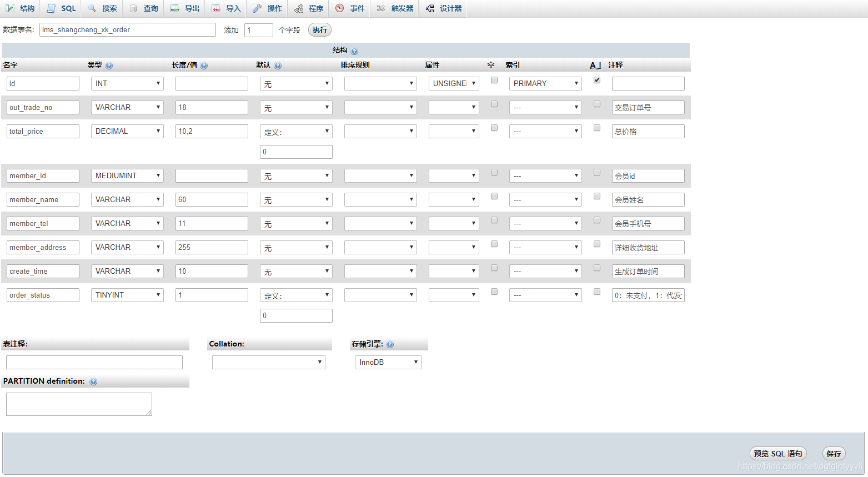Open the 搜索 tab

pos(102,8)
